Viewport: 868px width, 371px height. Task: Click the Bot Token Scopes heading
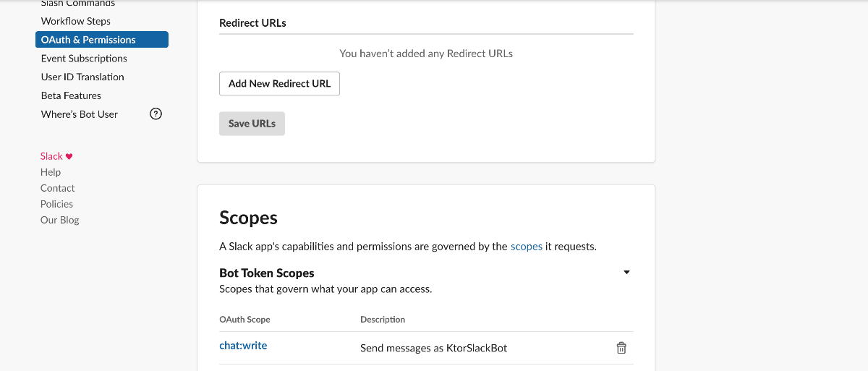pos(266,273)
